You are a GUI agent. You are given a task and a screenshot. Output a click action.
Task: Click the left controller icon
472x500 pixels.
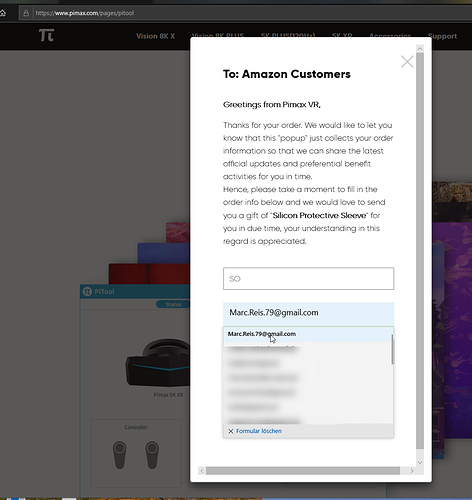point(120,455)
